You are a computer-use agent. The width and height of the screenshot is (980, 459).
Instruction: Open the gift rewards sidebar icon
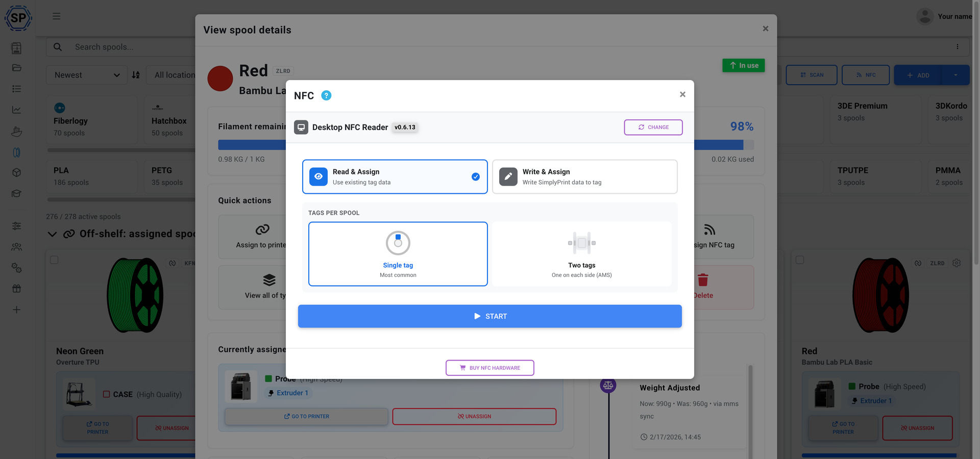(x=17, y=288)
